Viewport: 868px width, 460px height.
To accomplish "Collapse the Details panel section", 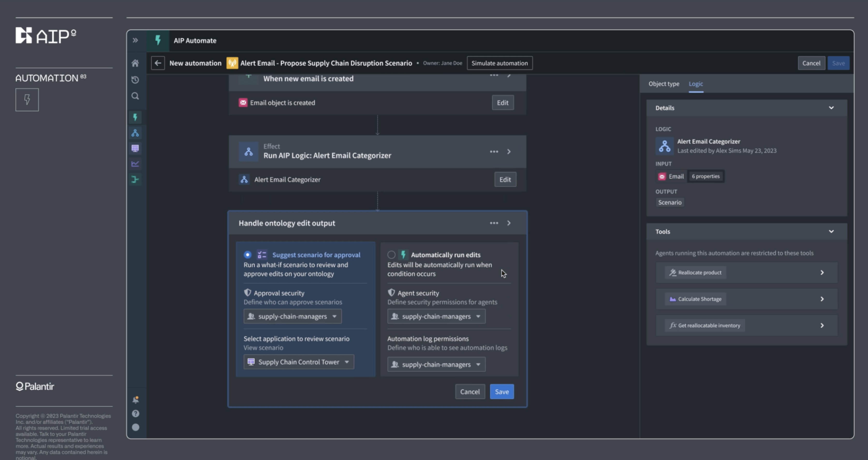I will 831,108.
